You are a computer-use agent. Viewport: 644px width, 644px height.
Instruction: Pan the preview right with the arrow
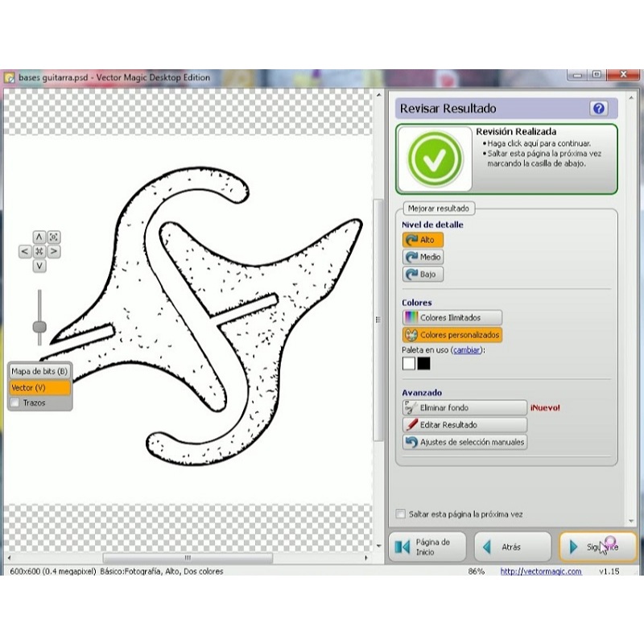[x=54, y=251]
